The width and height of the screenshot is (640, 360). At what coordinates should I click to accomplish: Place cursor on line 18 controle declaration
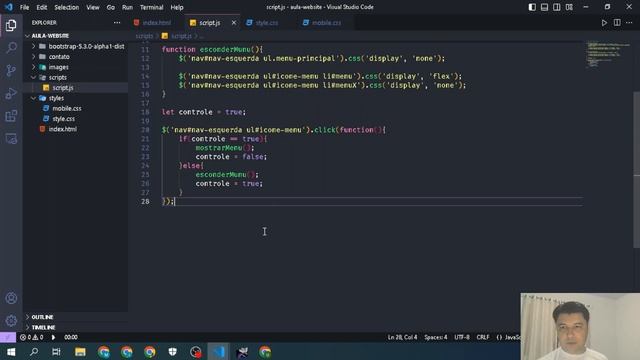coord(204,112)
